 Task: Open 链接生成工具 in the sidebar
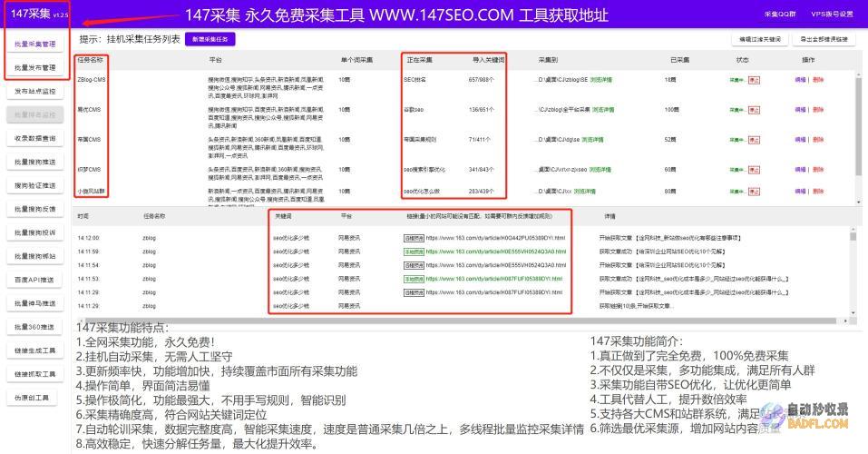(x=34, y=350)
